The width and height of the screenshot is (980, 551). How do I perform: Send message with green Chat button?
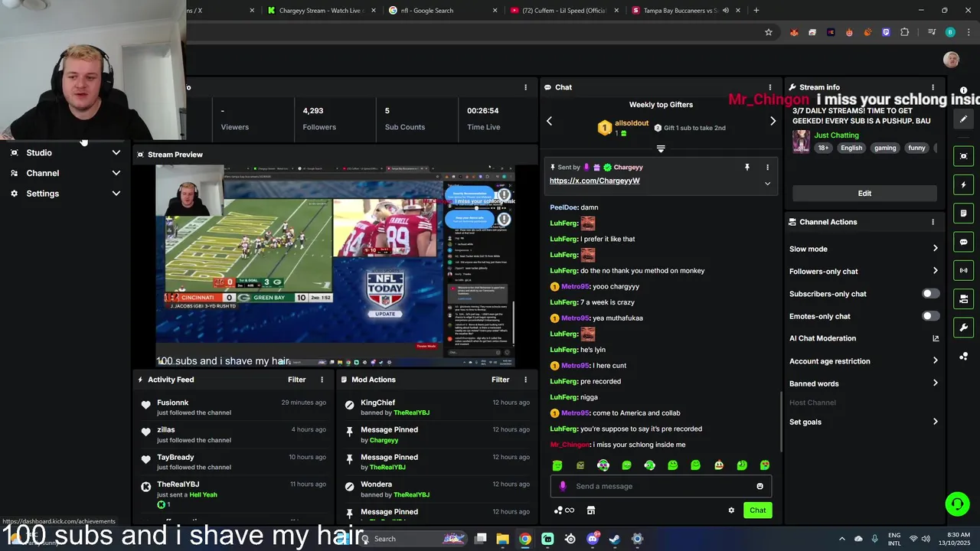point(757,510)
